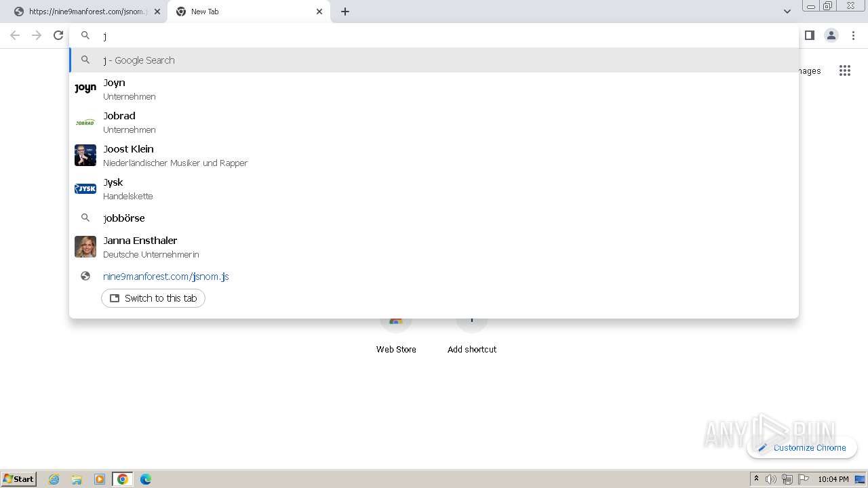Click 'Switch to this tab' button
This screenshot has height=488, width=868.
pos(153,298)
